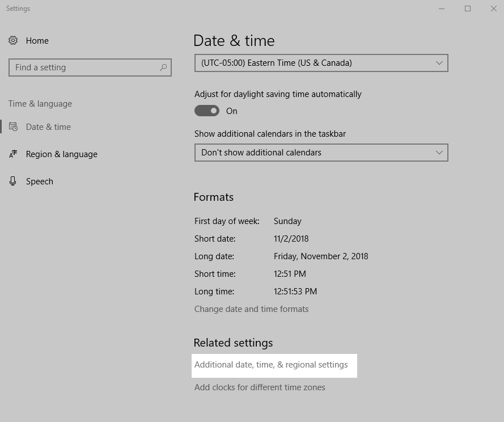Click the Region & language character icon
The height and width of the screenshot is (422, 504).
tap(13, 154)
